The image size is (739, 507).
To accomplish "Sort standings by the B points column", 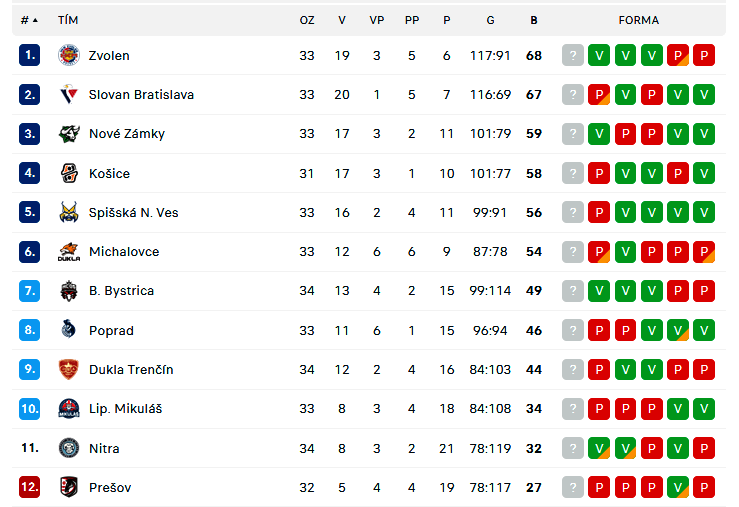I will pyautogui.click(x=534, y=20).
